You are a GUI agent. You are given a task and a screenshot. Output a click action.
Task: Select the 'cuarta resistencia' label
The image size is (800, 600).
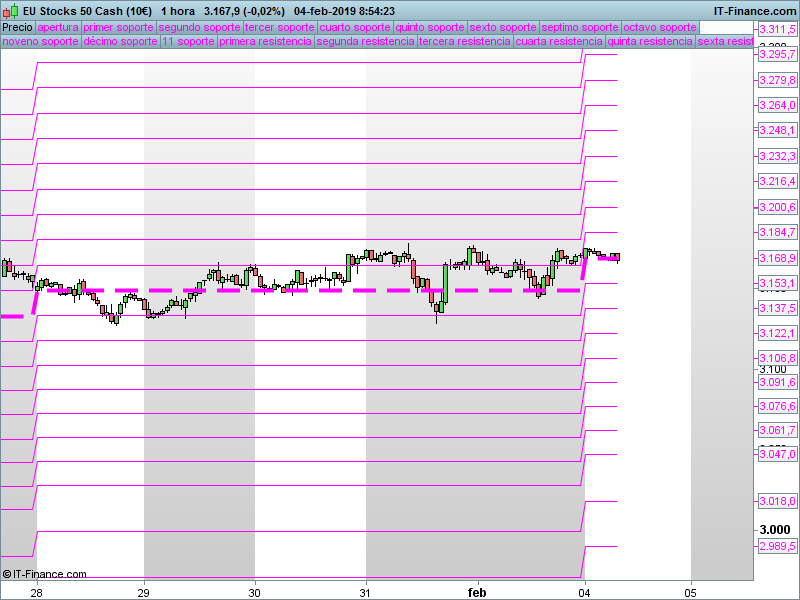[559, 42]
